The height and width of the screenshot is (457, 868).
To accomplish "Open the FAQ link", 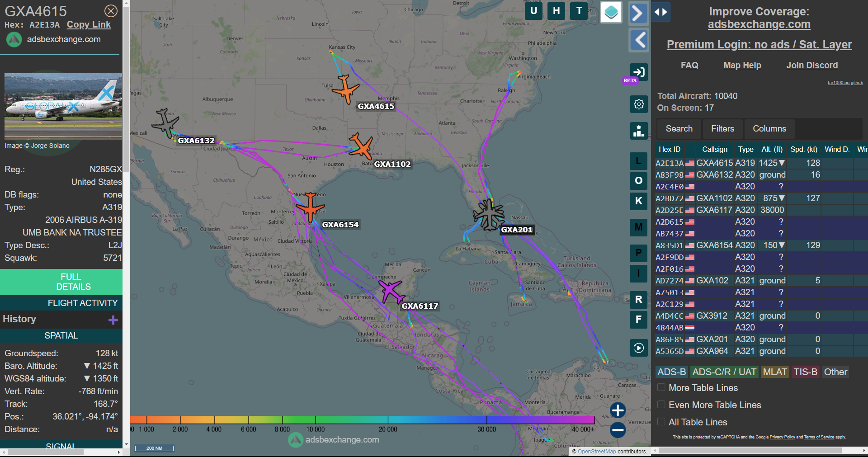I will point(689,66).
